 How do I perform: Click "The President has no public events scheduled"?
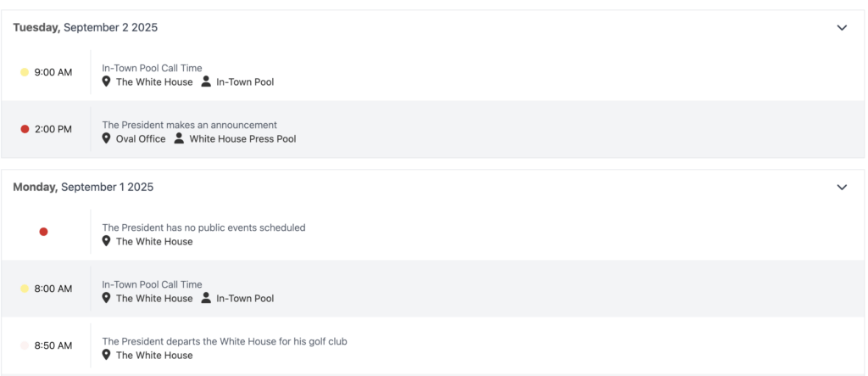pos(203,227)
